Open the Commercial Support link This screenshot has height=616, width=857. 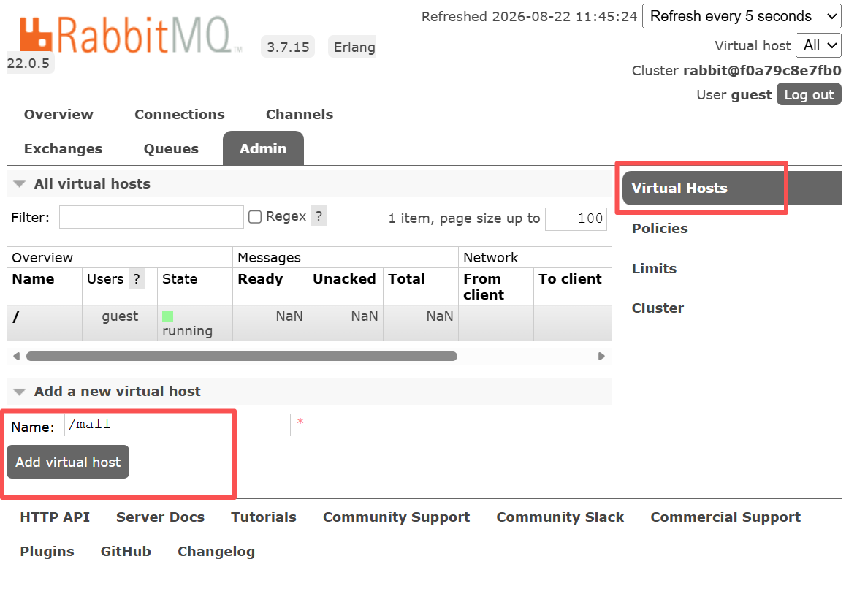coord(725,517)
